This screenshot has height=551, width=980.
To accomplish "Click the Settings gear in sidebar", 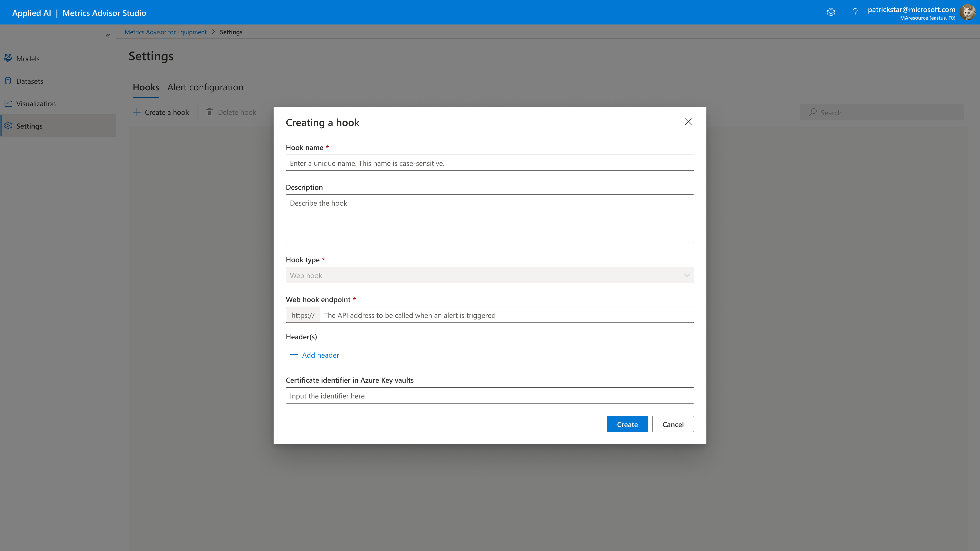I will click(x=8, y=126).
